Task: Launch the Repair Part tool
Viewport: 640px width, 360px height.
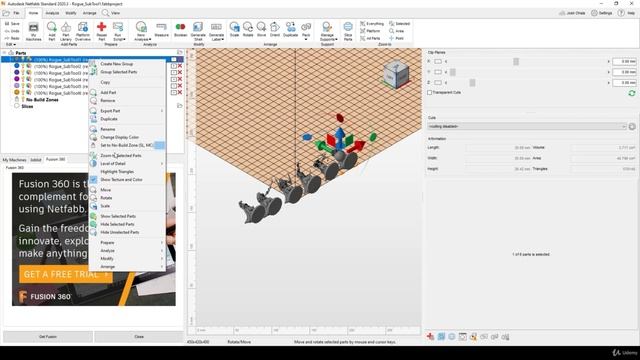Action: tap(102, 31)
